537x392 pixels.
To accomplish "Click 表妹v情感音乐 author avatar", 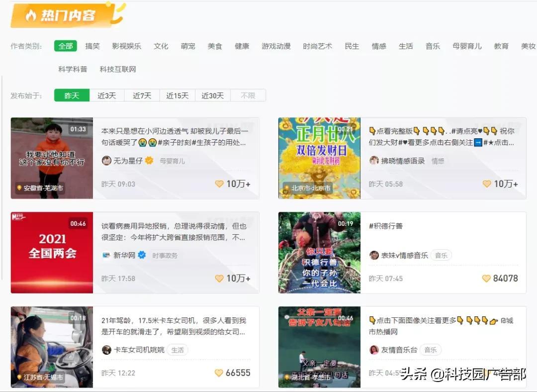I will [x=374, y=255].
